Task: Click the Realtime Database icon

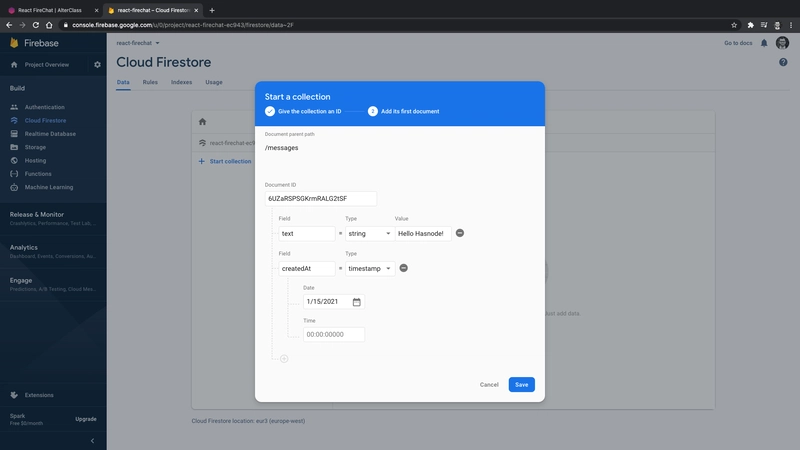Action: pyautogui.click(x=14, y=134)
